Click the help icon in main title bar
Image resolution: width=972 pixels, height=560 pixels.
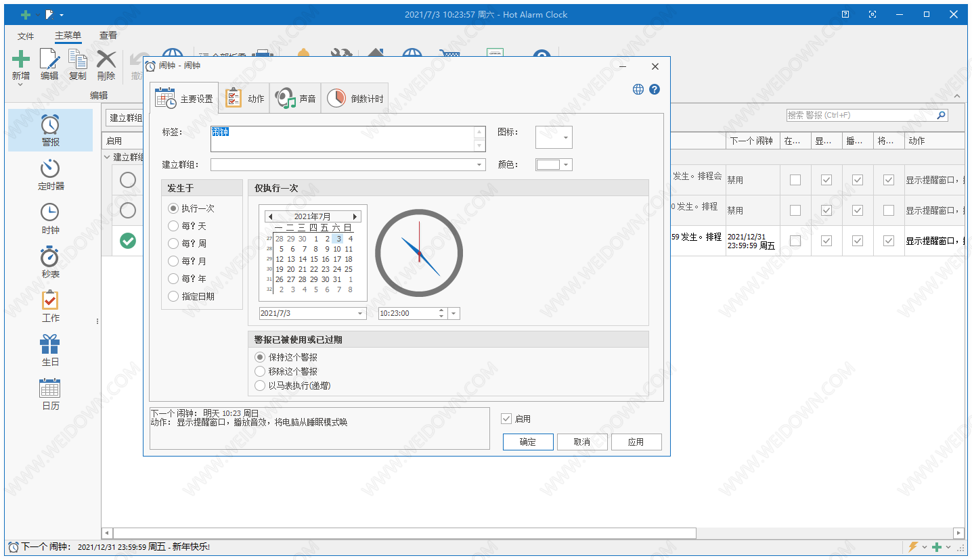click(845, 14)
